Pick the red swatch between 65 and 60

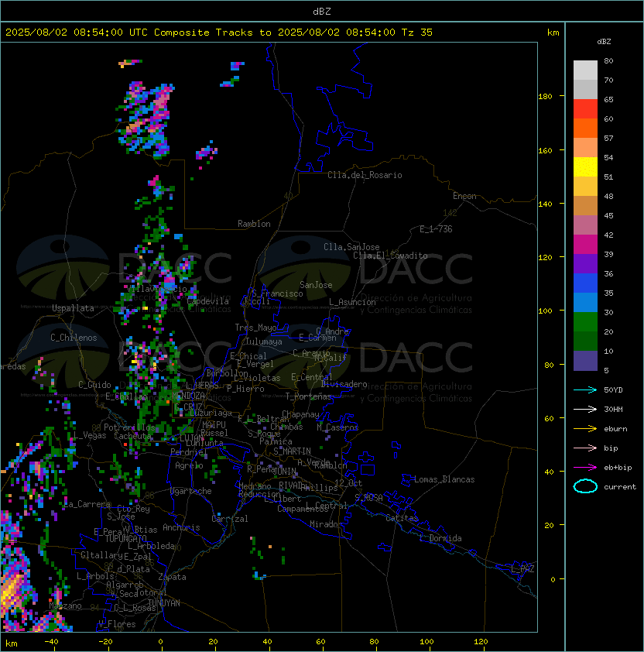585,109
